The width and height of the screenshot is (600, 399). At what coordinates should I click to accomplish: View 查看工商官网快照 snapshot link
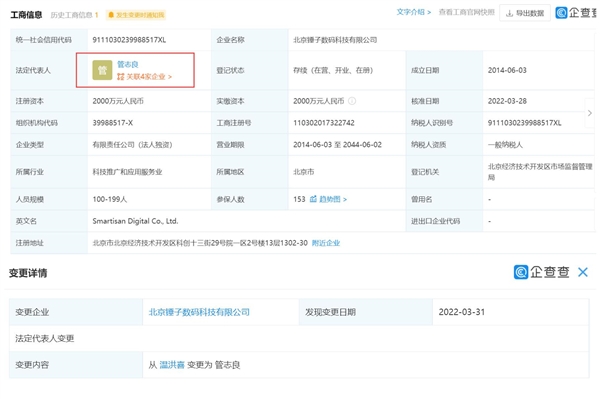pos(466,12)
